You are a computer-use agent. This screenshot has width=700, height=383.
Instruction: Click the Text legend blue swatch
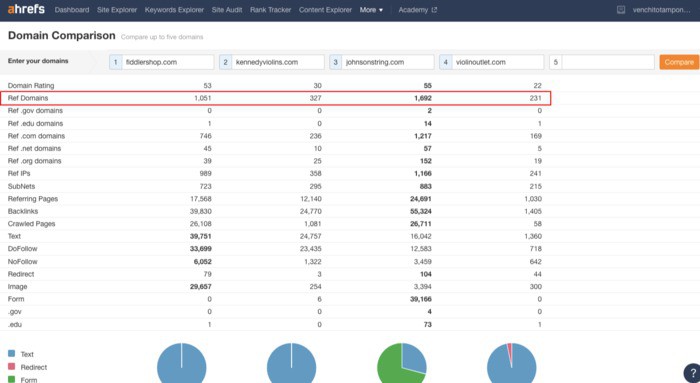click(12, 354)
